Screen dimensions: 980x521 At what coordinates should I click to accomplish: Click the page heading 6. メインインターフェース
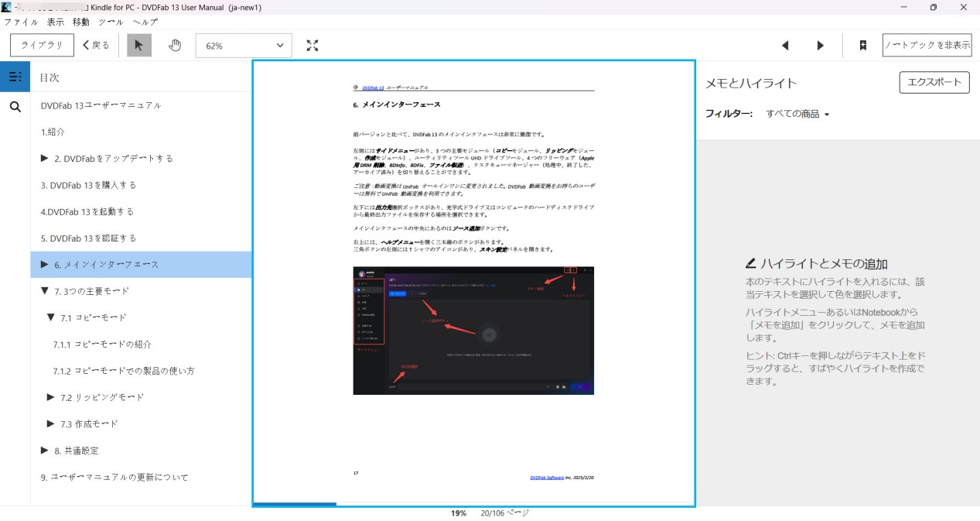pyautogui.click(x=397, y=104)
